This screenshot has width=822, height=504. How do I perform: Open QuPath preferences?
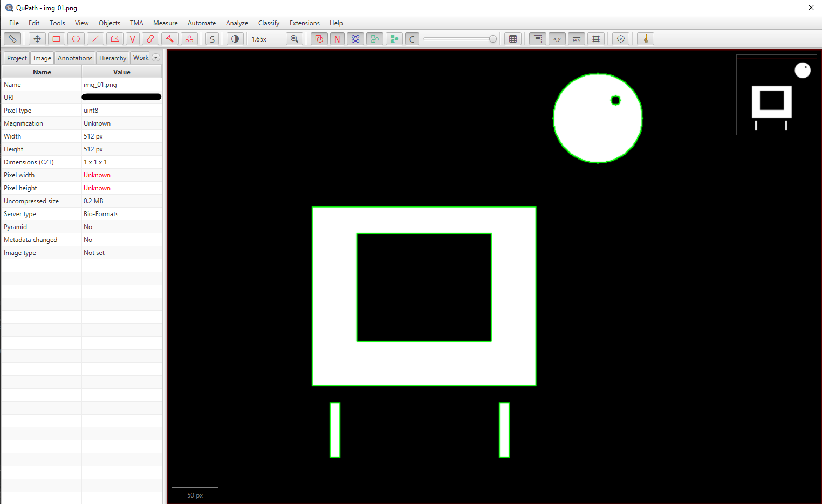[x=620, y=38]
